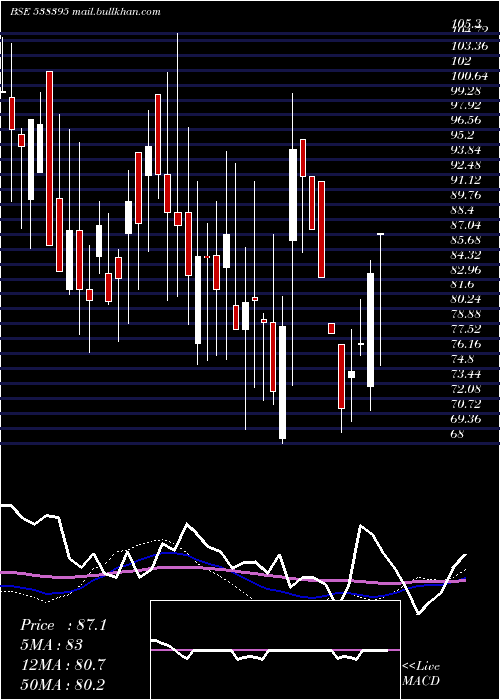Select the 50MA : 80.2 readout
The width and height of the screenshot is (500, 700).
pyautogui.click(x=62, y=684)
